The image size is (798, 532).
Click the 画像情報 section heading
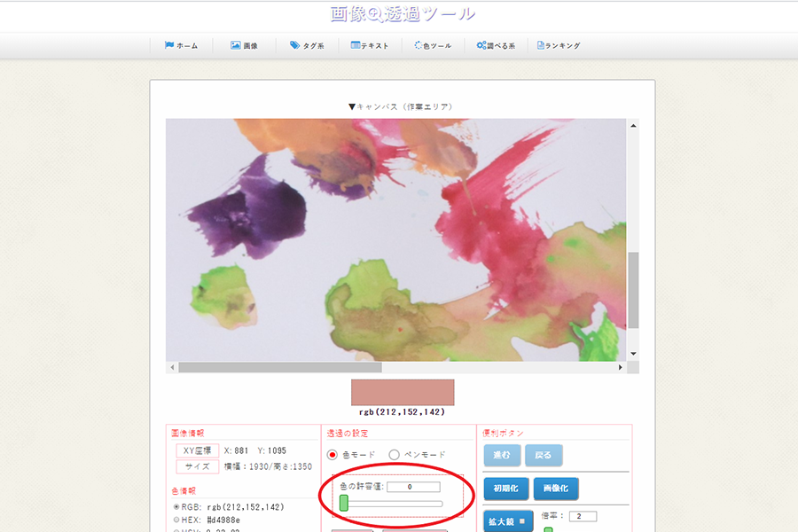(188, 434)
